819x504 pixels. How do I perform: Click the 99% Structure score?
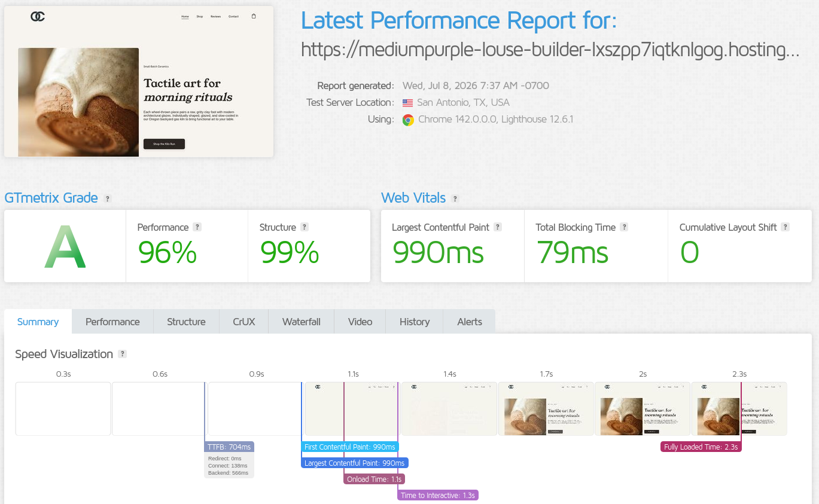click(x=290, y=252)
